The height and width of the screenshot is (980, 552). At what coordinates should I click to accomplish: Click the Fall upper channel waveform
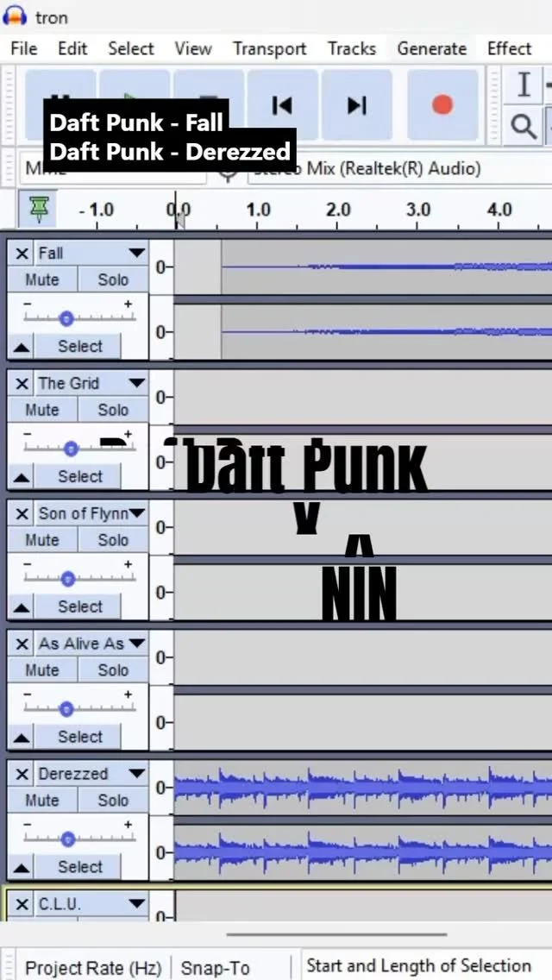[x=386, y=267]
